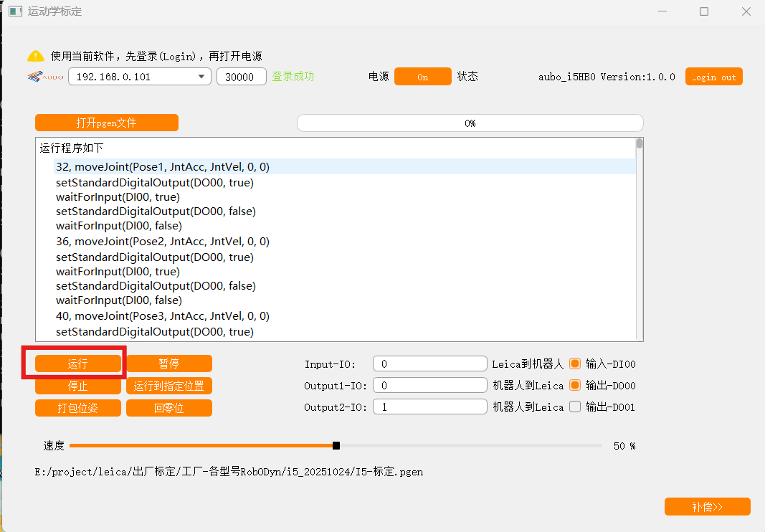Image resolution: width=765 pixels, height=532 pixels.
Task: Toggle the 输入-DI00 checkbox
Action: tap(574, 364)
